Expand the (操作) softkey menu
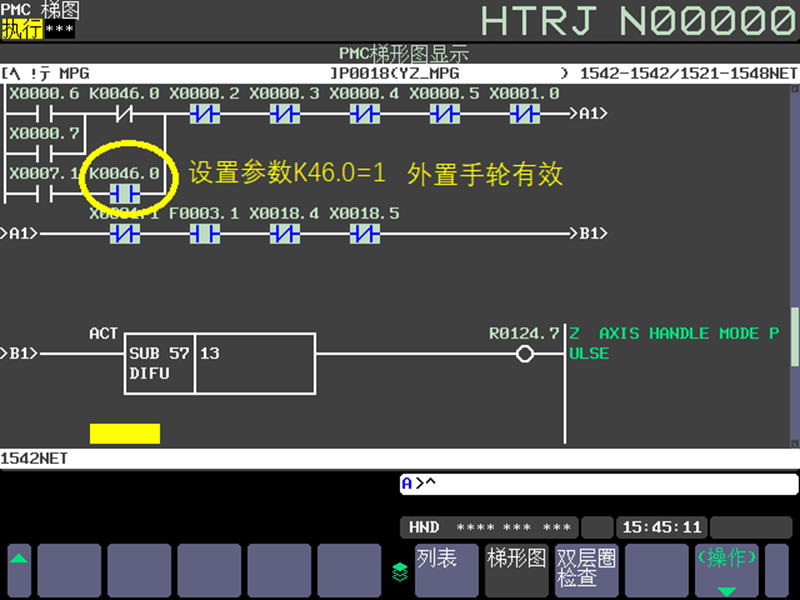The height and width of the screenshot is (600, 800). (727, 570)
